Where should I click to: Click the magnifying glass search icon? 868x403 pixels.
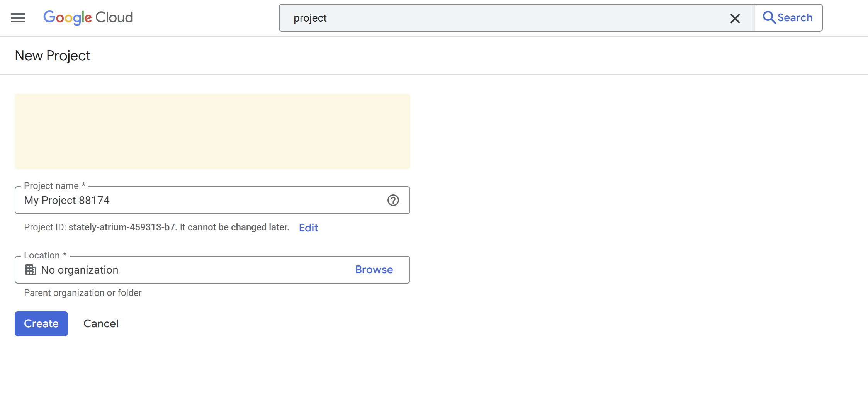(x=768, y=18)
